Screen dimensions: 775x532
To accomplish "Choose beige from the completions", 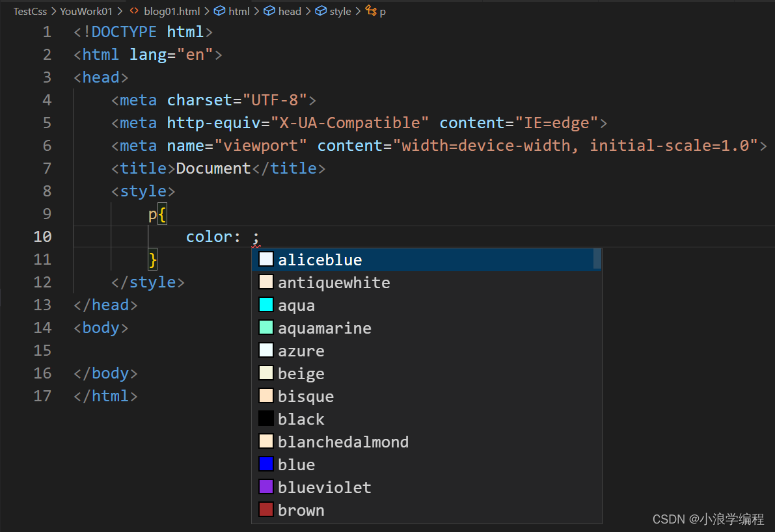I will coord(427,373).
